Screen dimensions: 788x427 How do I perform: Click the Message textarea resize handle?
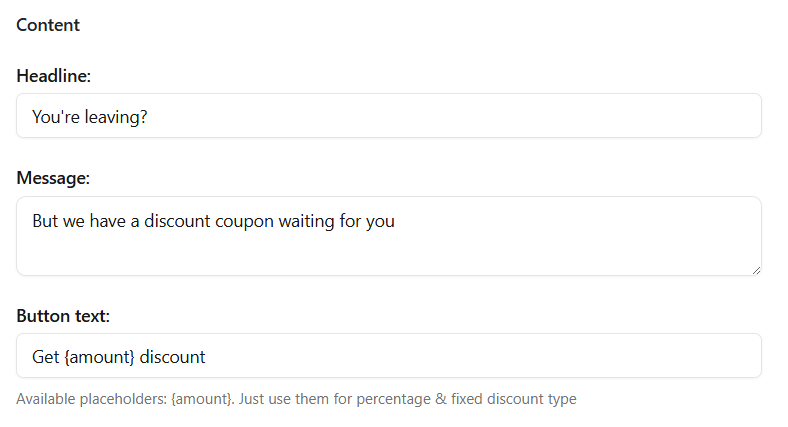755,269
